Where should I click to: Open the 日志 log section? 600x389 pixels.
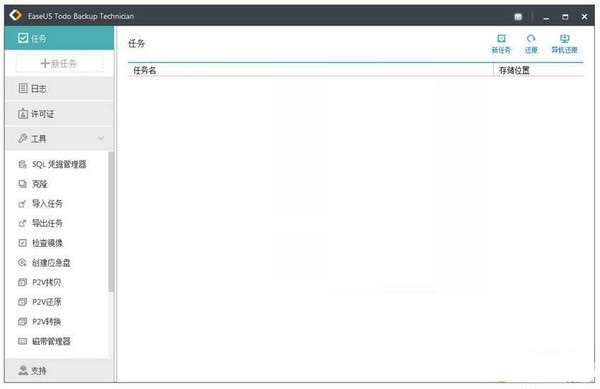[59, 89]
